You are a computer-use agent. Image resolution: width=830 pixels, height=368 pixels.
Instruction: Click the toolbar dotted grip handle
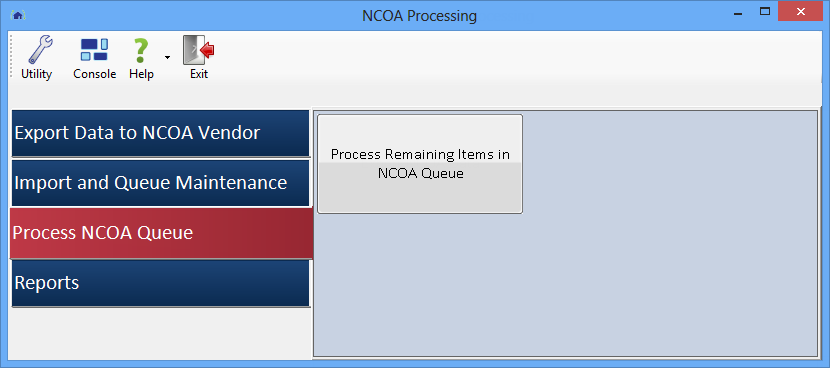pos(12,57)
